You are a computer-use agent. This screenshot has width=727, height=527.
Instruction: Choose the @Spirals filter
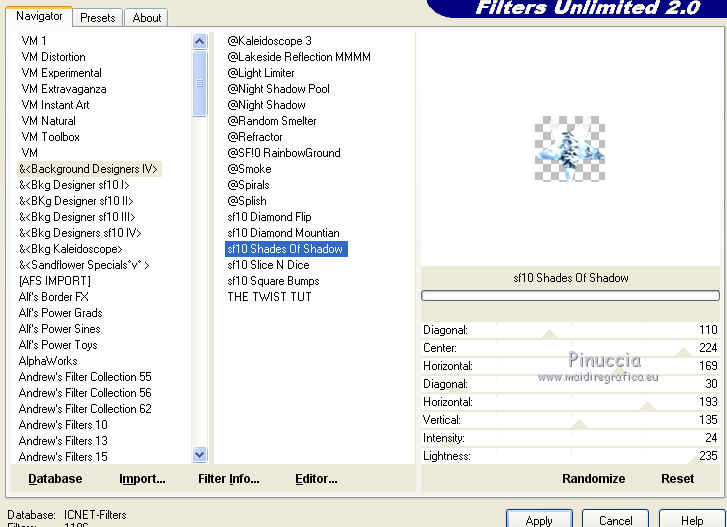tap(248, 185)
